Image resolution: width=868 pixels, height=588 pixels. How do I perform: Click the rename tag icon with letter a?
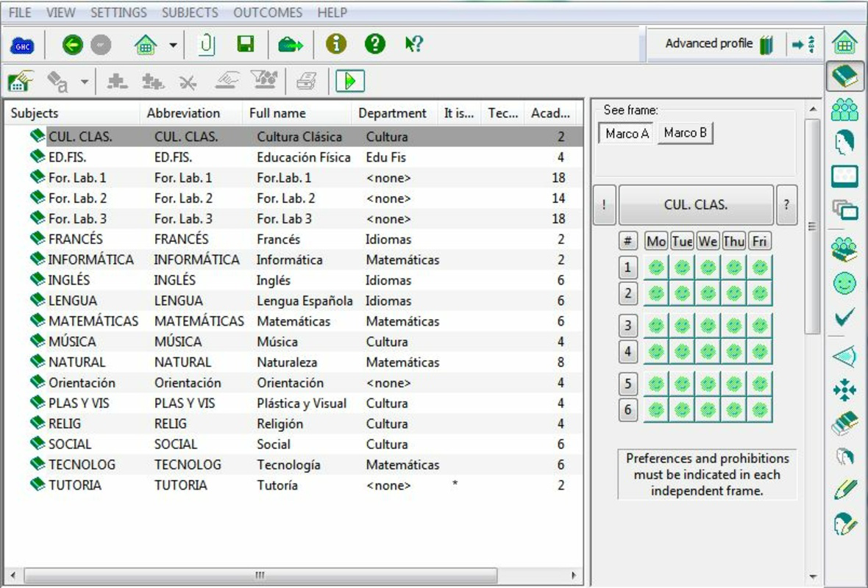(57, 82)
